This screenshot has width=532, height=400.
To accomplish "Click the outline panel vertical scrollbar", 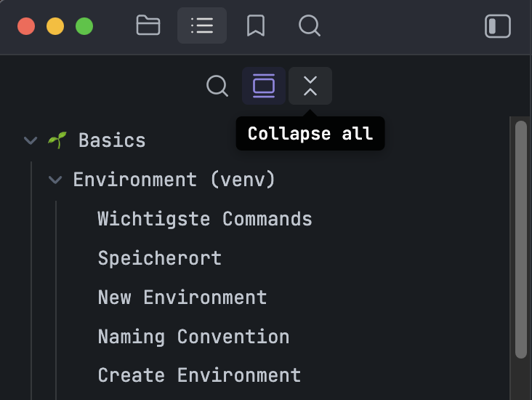I will [520, 240].
